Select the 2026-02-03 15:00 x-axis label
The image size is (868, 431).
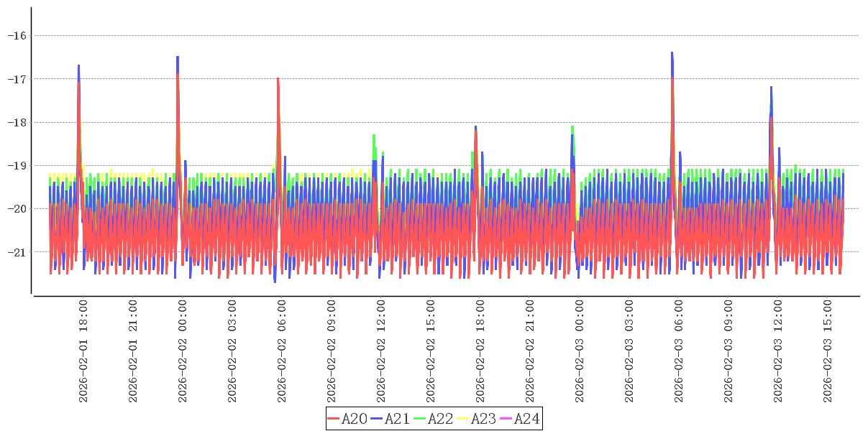[x=828, y=352]
